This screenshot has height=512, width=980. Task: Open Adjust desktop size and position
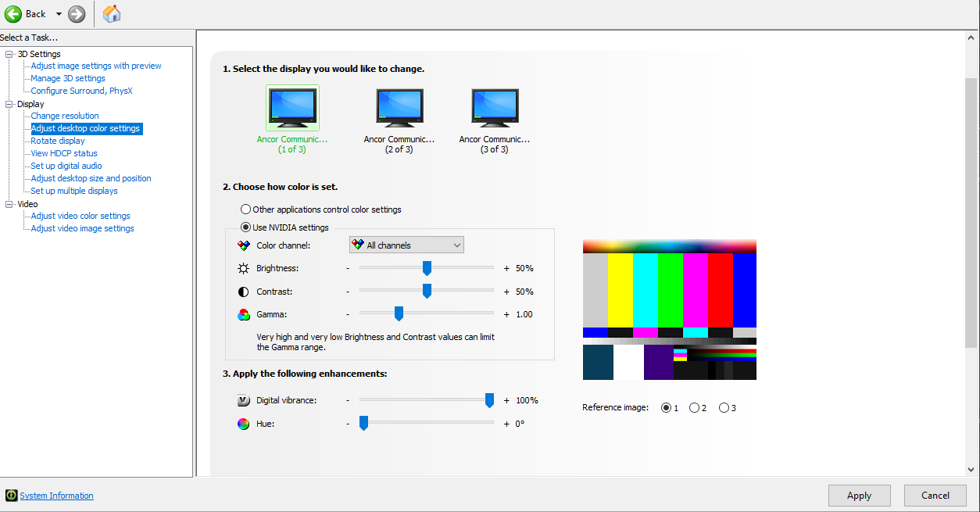pos(91,178)
